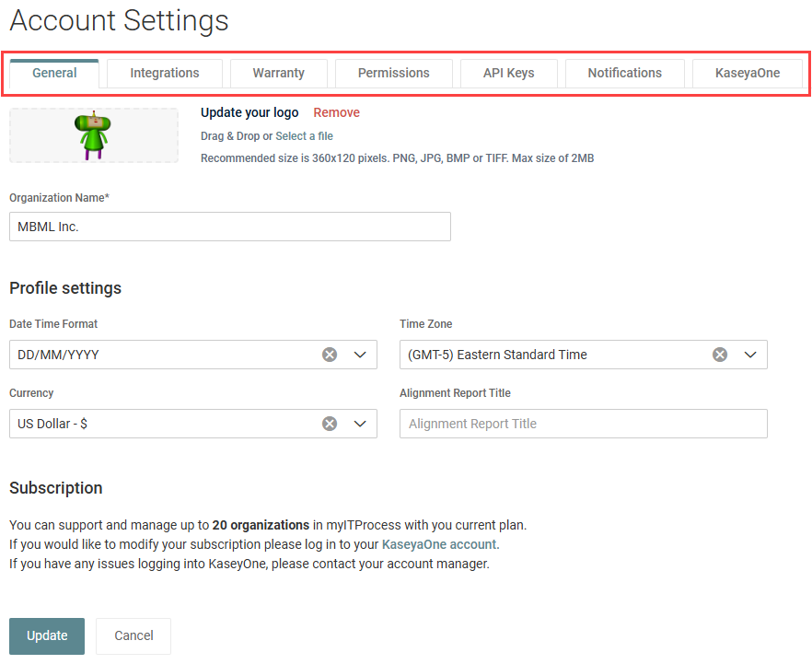Click the Update button
This screenshot has width=812, height=664.
pyautogui.click(x=47, y=635)
